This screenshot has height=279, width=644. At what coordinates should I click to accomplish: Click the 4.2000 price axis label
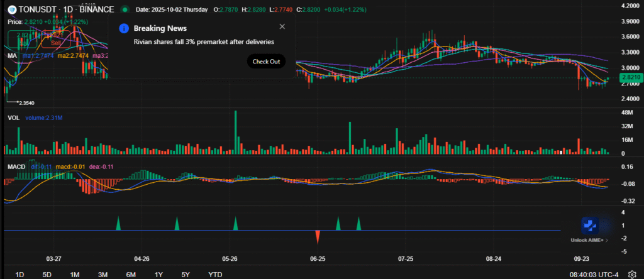coord(630,6)
